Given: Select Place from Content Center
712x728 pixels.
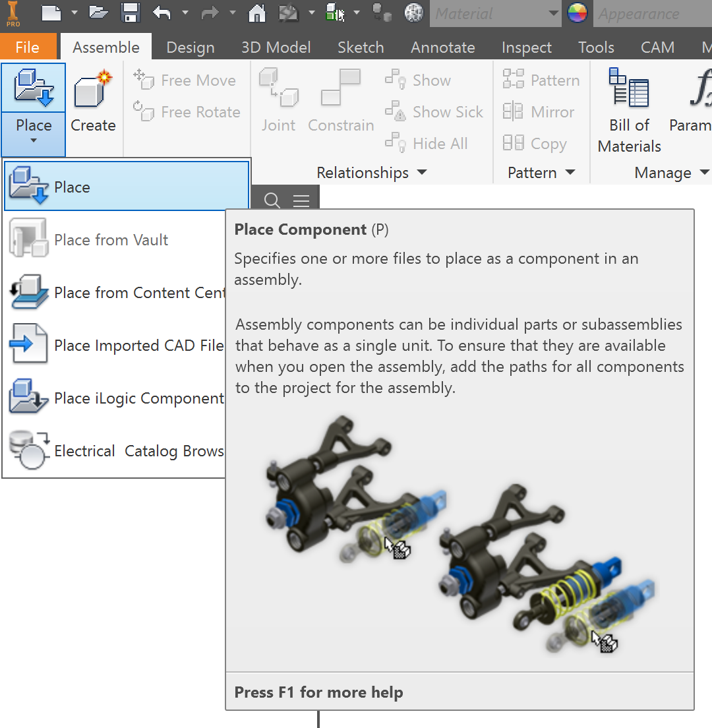Looking at the screenshot, I should click(125, 292).
